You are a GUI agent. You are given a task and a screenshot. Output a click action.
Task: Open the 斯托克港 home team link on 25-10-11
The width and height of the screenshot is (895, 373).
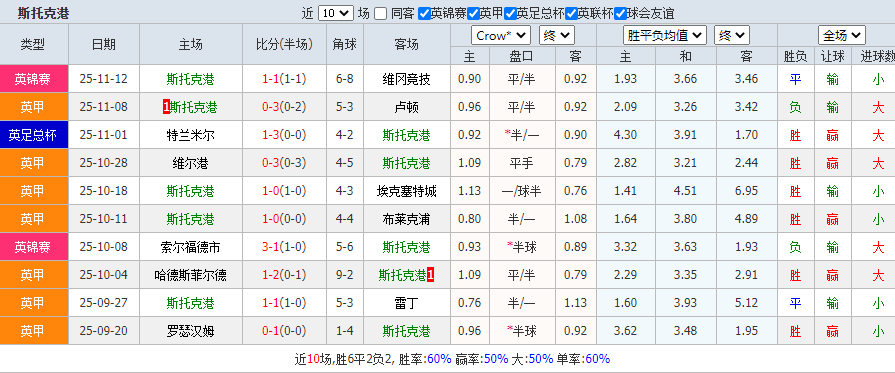(191, 219)
